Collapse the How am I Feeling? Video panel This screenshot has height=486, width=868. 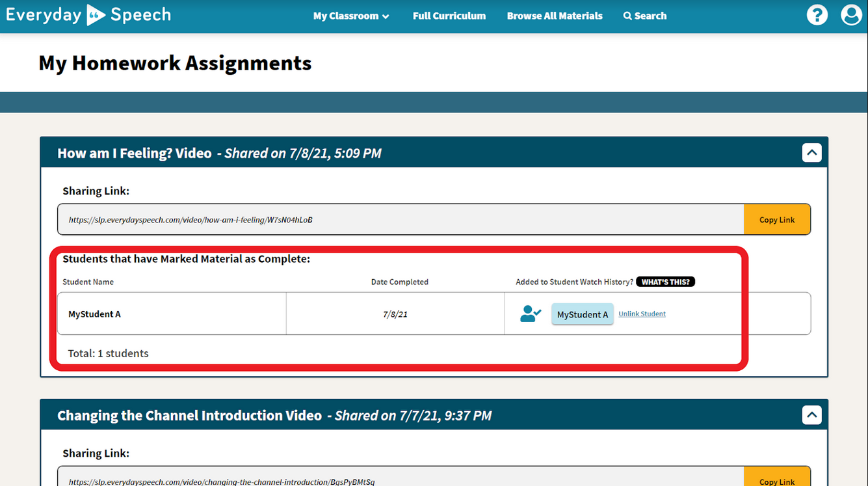tap(812, 153)
